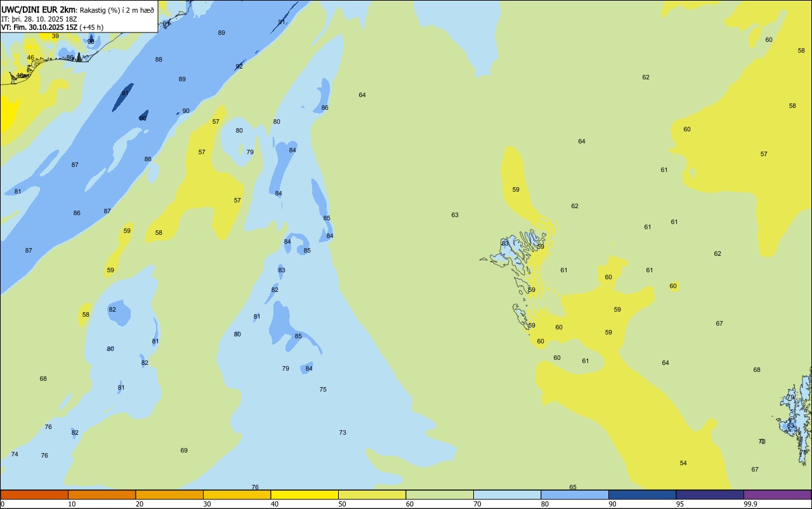The image size is (812, 509).
Task: Click the legend tick label "40"
Action: point(275,504)
